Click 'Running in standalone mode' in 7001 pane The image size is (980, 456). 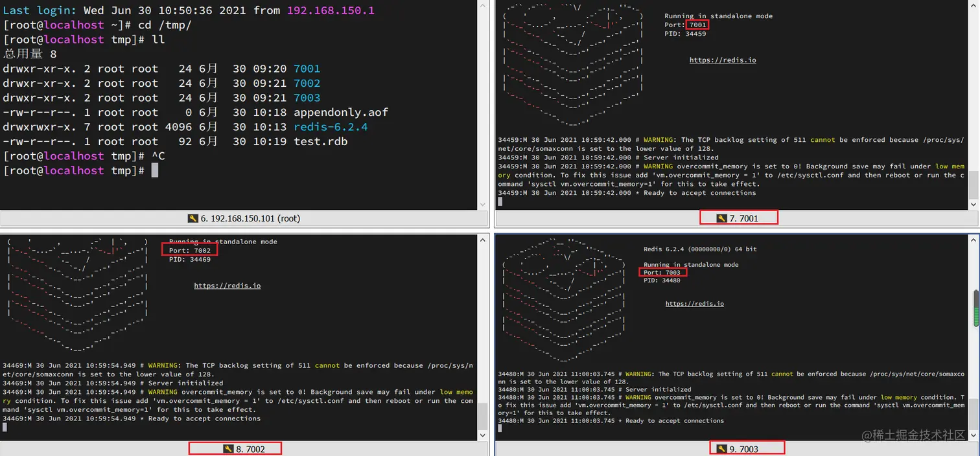pos(718,16)
